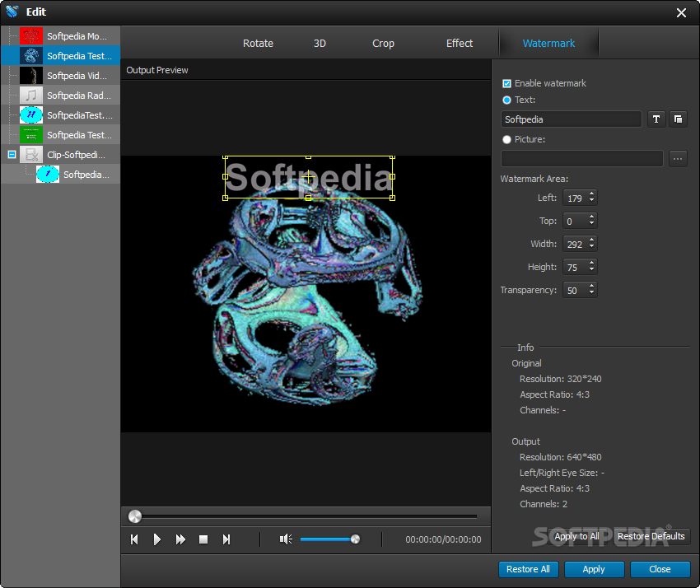Click the Close button
This screenshot has height=588, width=700.
click(660, 569)
